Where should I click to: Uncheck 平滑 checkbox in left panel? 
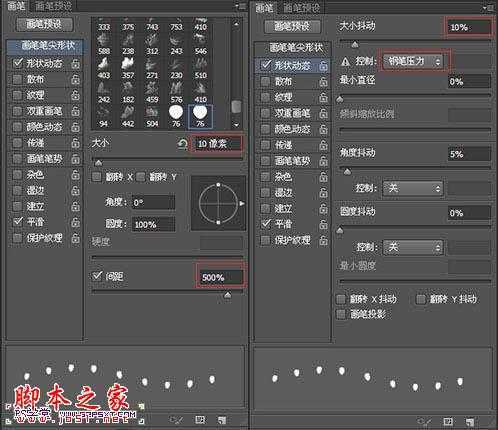point(18,222)
